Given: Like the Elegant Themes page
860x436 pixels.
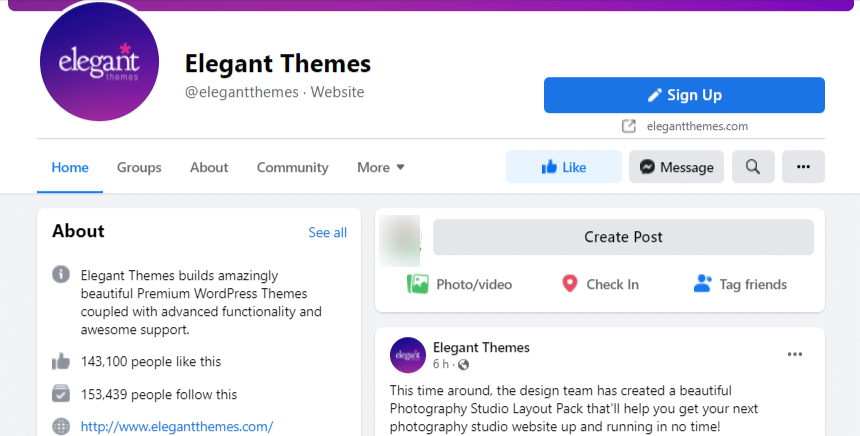Looking at the screenshot, I should pyautogui.click(x=564, y=167).
